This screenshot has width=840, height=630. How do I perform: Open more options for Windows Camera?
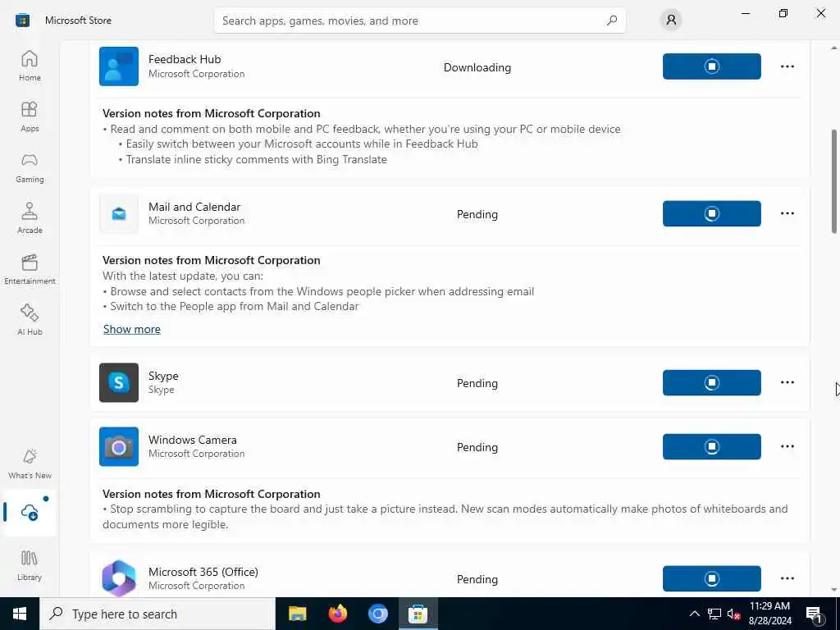click(787, 446)
